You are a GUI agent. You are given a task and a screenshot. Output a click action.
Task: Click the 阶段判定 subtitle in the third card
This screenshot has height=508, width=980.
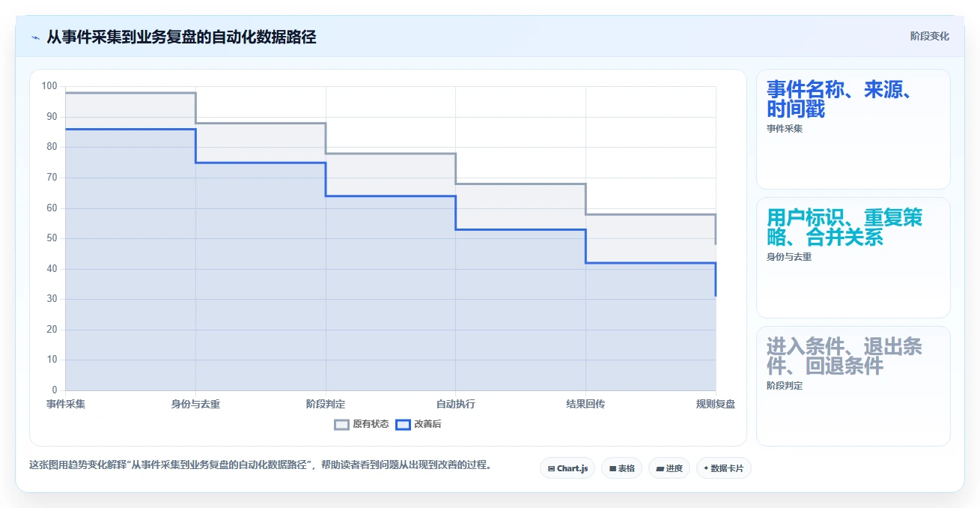785,386
